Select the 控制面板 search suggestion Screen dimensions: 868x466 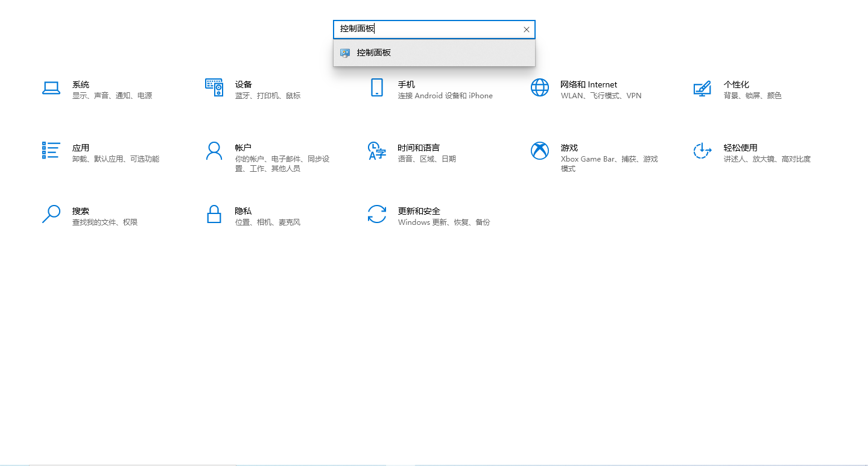coord(373,53)
